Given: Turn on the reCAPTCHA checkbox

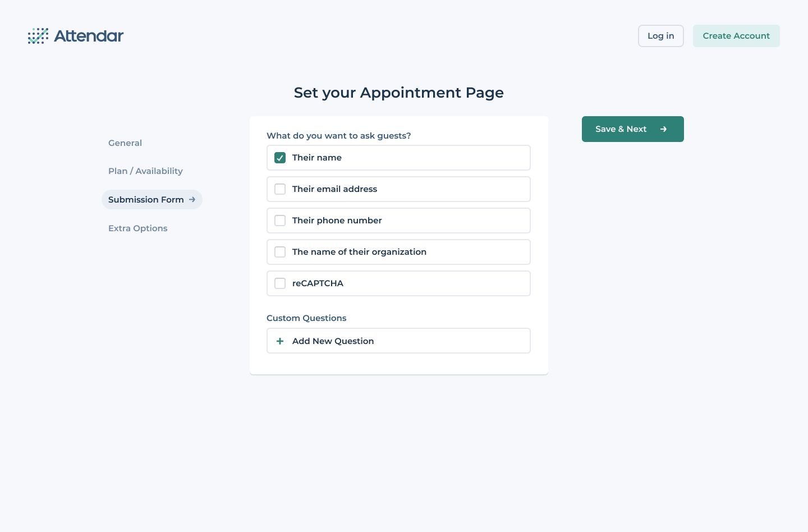Looking at the screenshot, I should click(x=280, y=283).
